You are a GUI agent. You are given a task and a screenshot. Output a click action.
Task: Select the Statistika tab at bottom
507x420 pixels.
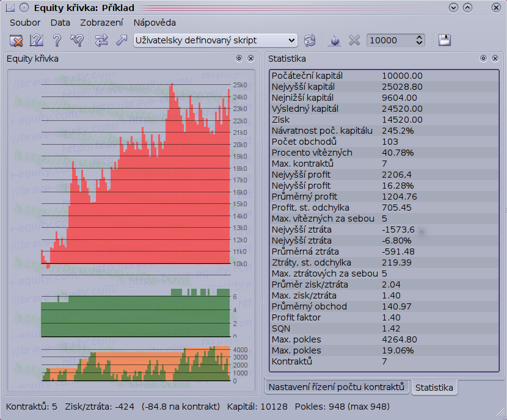pos(434,388)
